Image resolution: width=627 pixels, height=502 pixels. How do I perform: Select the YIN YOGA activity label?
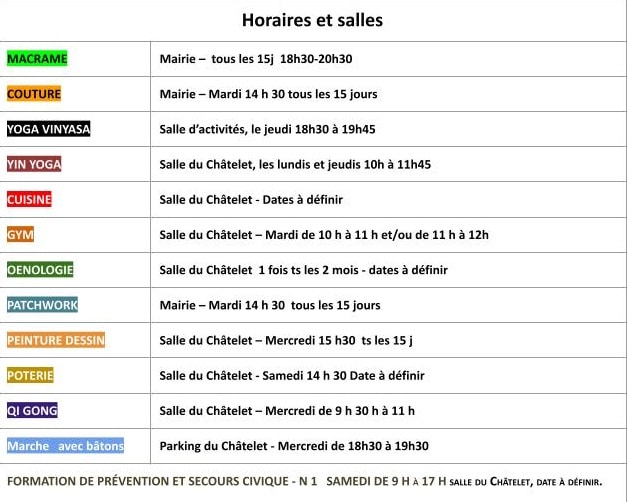[x=34, y=164]
